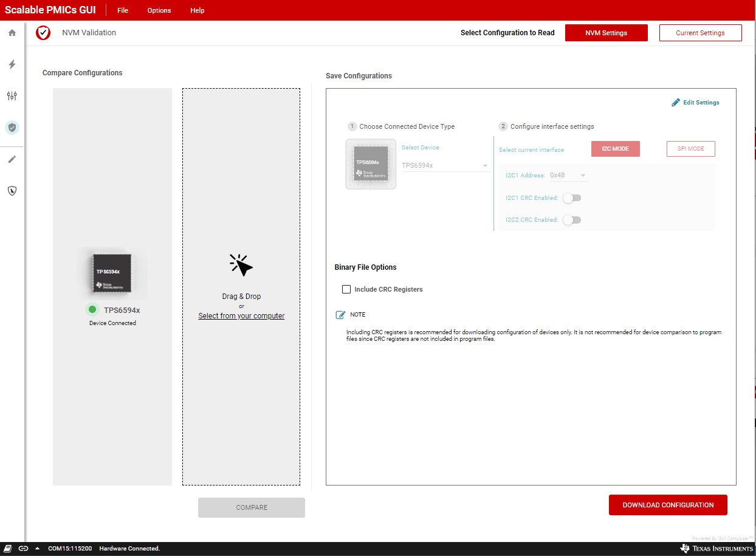
Task: Open the log viewer icon in status bar
Action: [x=7, y=548]
